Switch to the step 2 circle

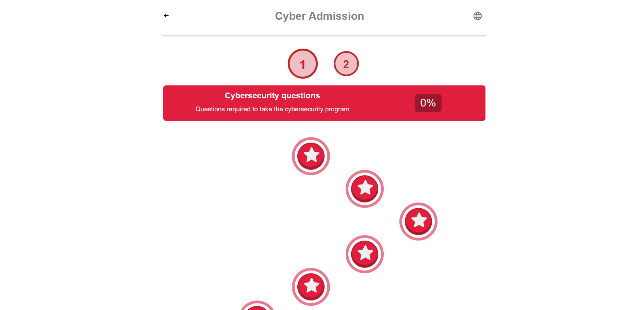click(x=346, y=64)
